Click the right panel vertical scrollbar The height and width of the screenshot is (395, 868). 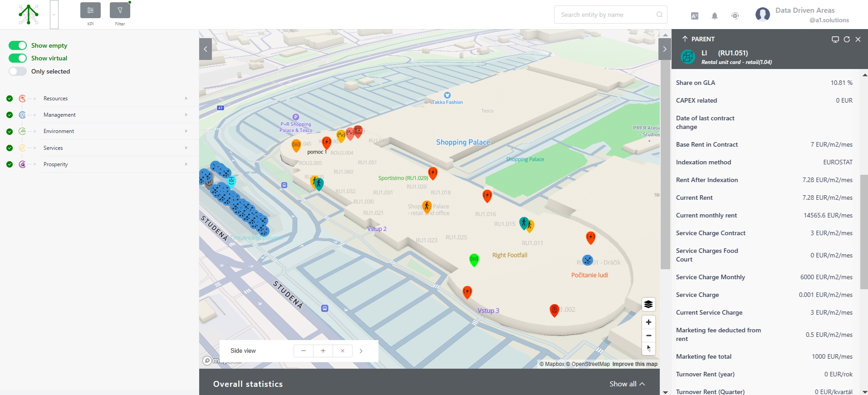tap(864, 232)
